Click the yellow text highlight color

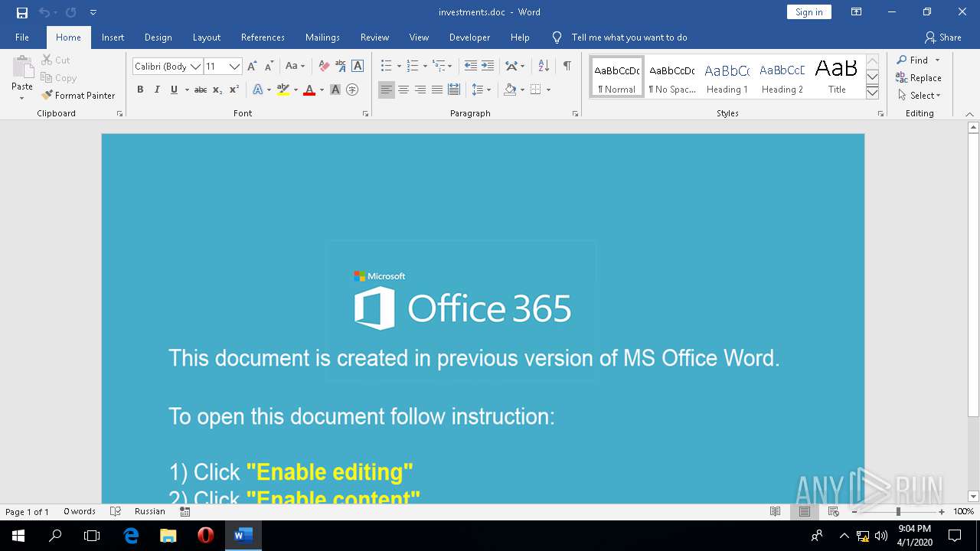tap(283, 90)
